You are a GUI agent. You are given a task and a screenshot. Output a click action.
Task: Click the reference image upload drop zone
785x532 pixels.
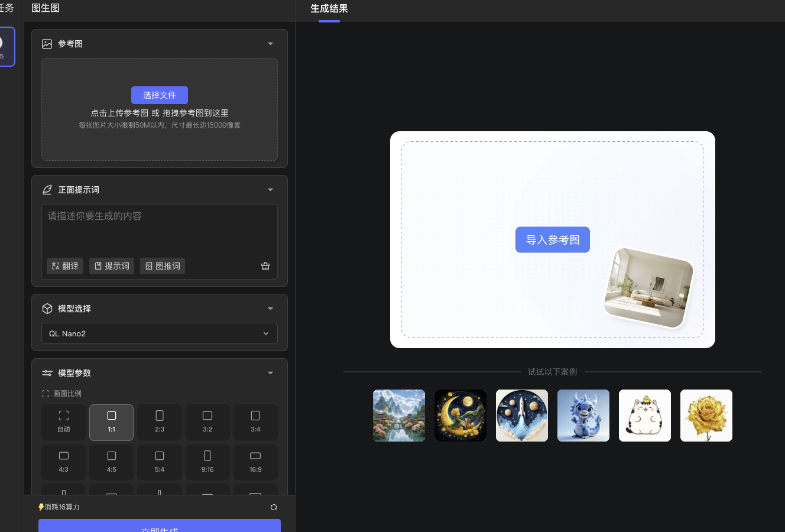pyautogui.click(x=160, y=109)
